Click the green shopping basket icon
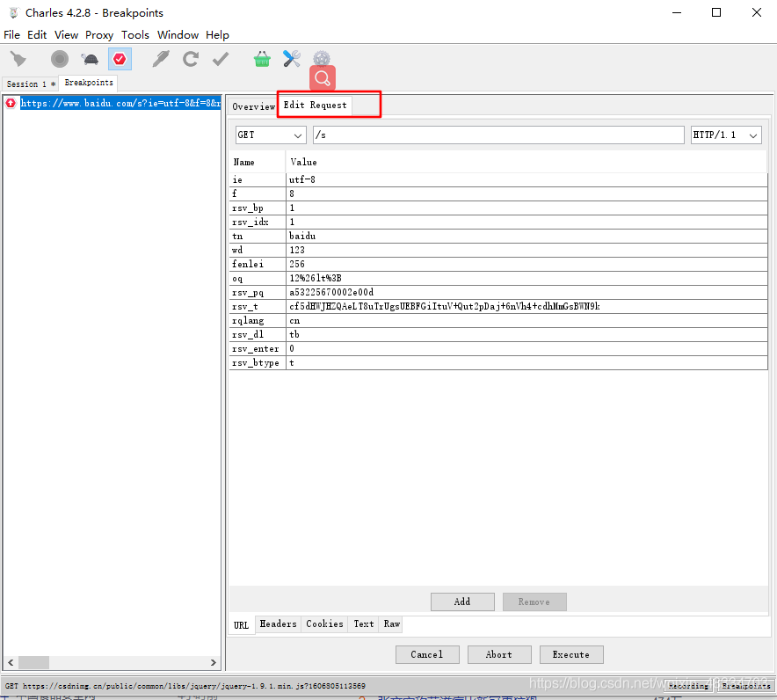 coord(262,59)
